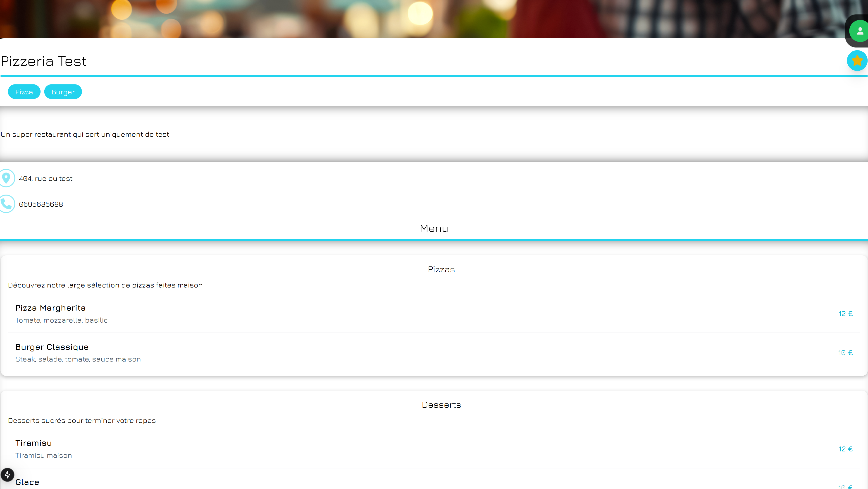Click the Pizzeria Test restaurant title

44,61
